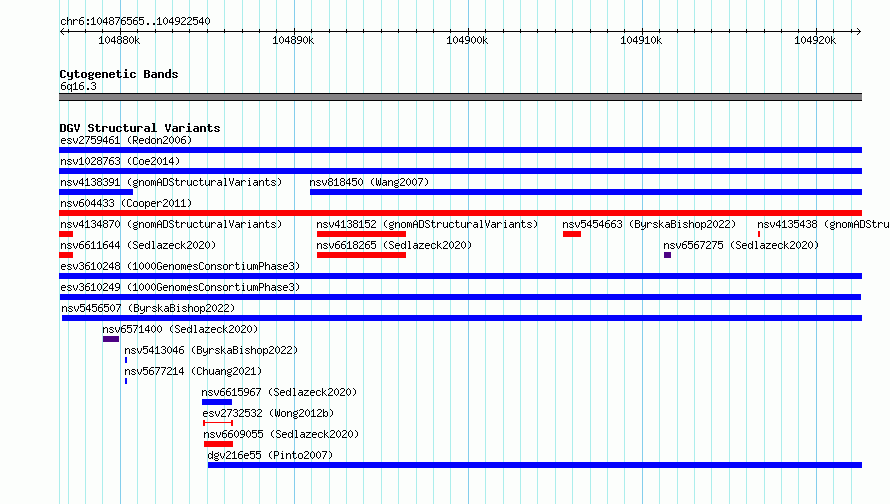The image size is (890, 504).
Task: Select the blue bar under nsv6615967
Action: (217, 402)
